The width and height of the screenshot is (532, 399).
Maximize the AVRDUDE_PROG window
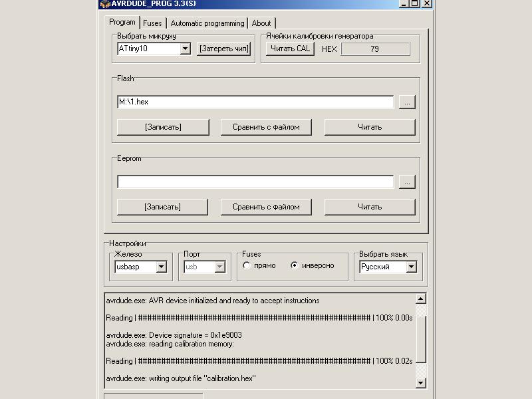point(414,3)
